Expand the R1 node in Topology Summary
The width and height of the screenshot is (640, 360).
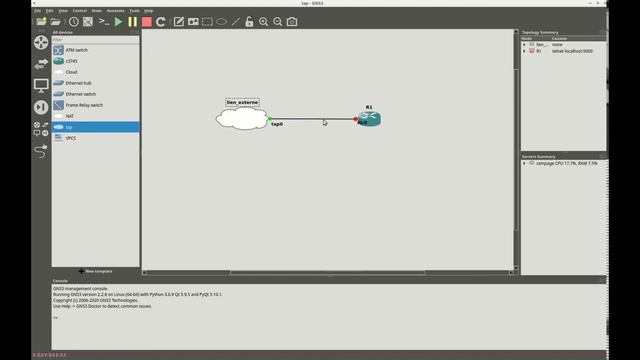pyautogui.click(x=524, y=51)
